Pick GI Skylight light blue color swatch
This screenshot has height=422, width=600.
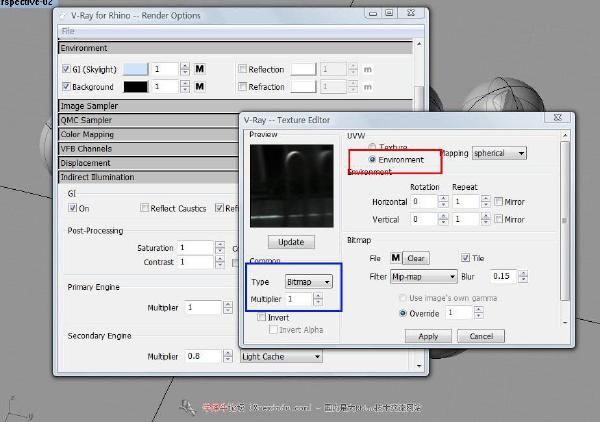[x=135, y=69]
